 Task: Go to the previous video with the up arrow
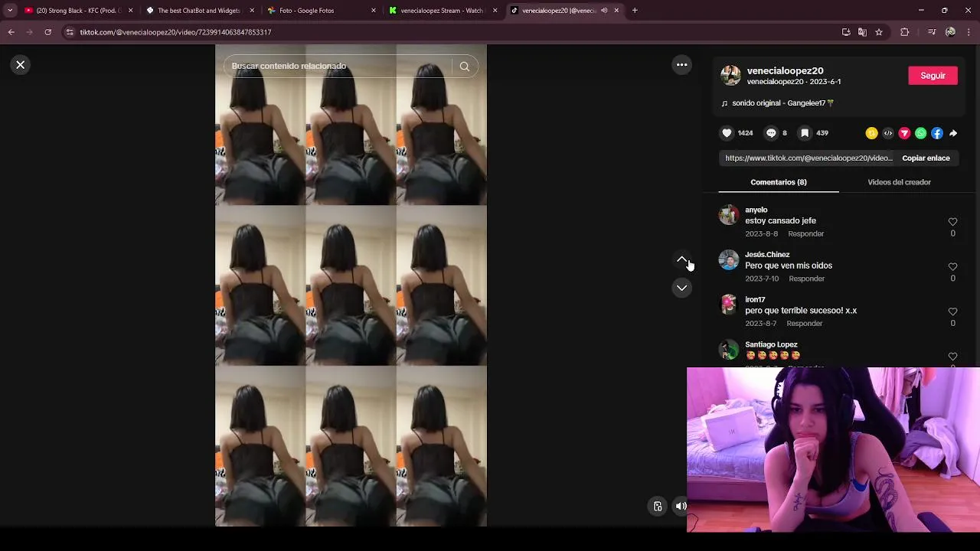(681, 260)
